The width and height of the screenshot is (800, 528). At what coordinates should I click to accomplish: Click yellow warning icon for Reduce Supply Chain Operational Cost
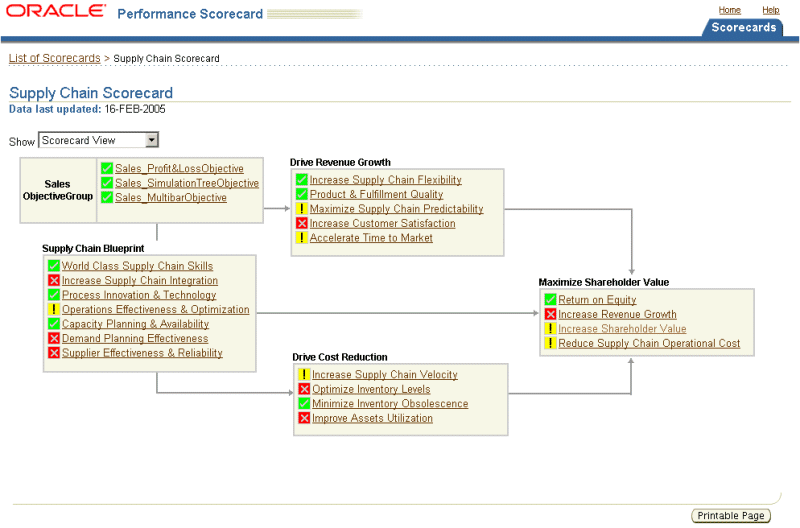[550, 343]
